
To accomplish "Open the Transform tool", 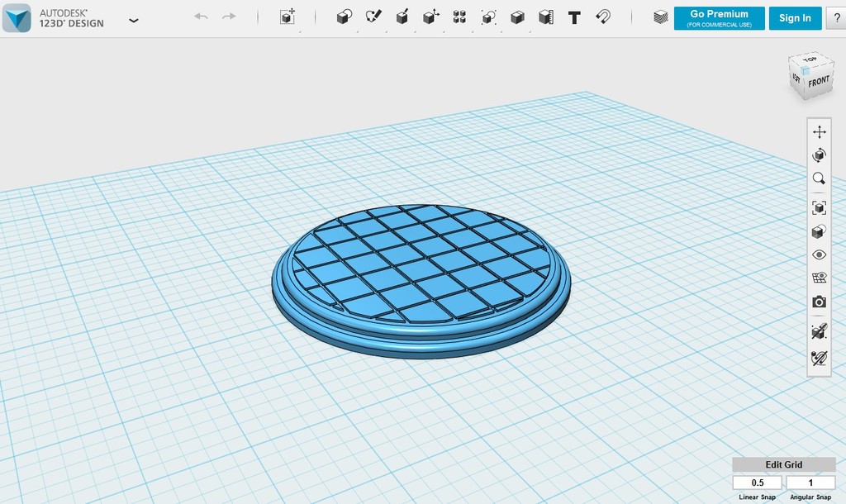I will [x=288, y=17].
